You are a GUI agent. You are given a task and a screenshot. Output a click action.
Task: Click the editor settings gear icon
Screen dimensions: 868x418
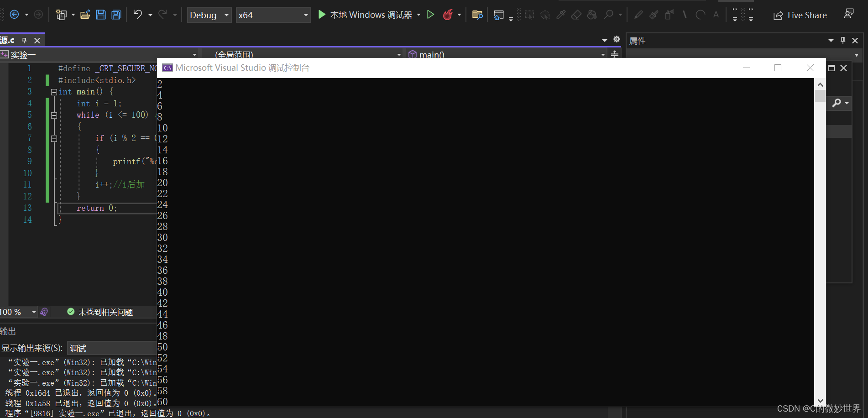[x=617, y=39]
